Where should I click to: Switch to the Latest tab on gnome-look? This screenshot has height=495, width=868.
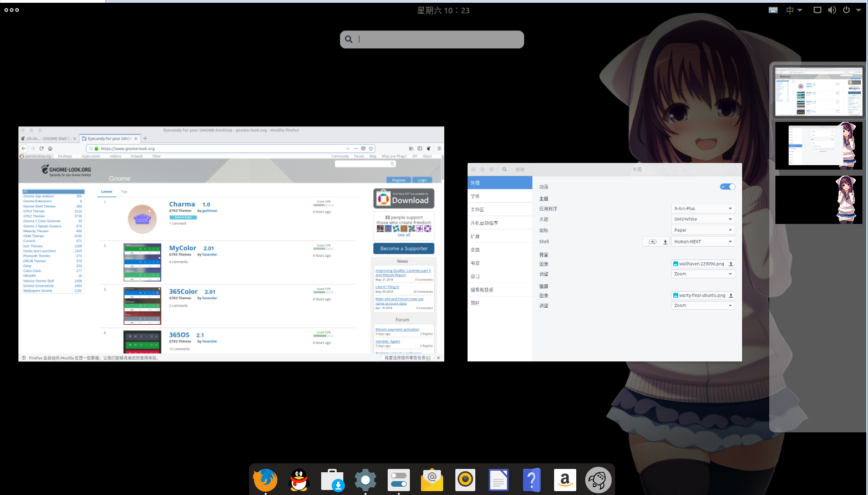[106, 192]
